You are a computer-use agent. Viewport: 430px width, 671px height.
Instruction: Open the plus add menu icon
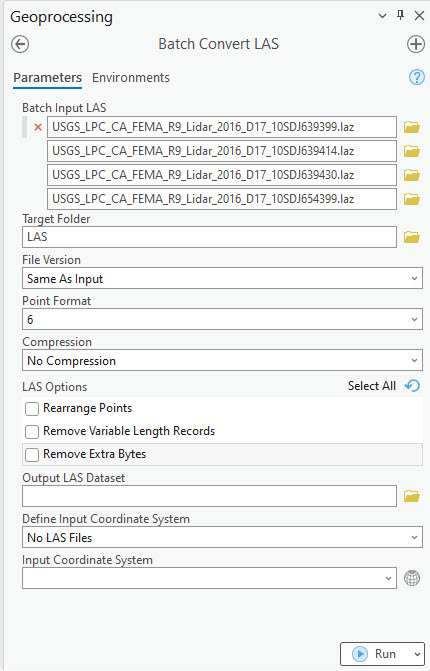[x=415, y=44]
